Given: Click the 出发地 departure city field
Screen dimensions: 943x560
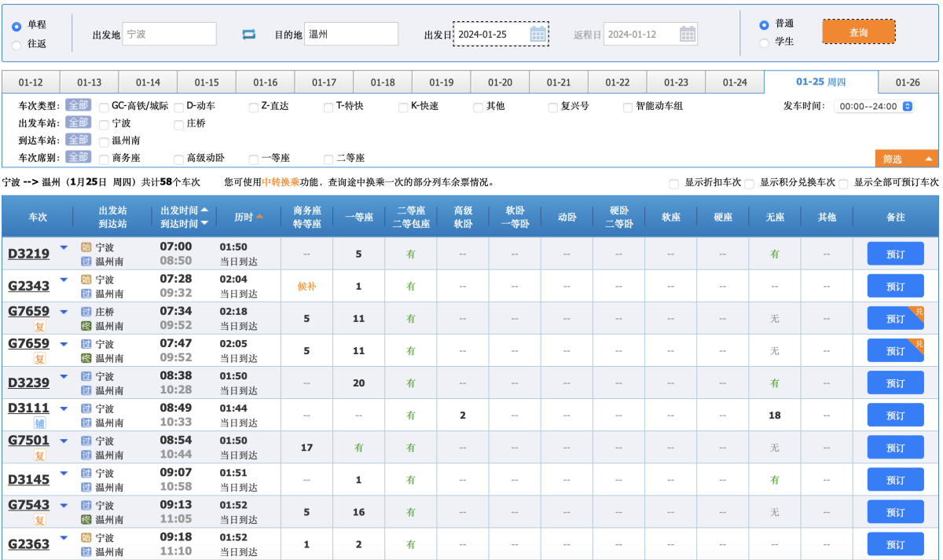Looking at the screenshot, I should click(169, 34).
